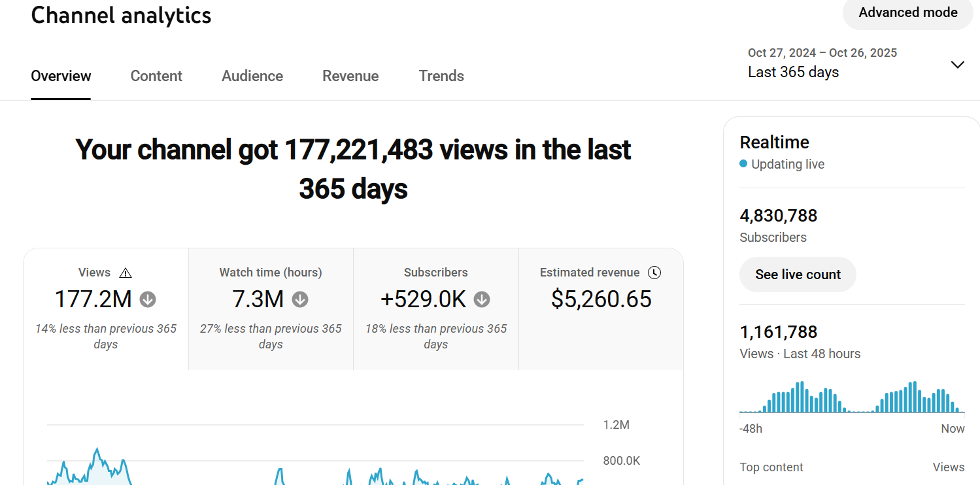Open the Audience tab

pos(252,76)
